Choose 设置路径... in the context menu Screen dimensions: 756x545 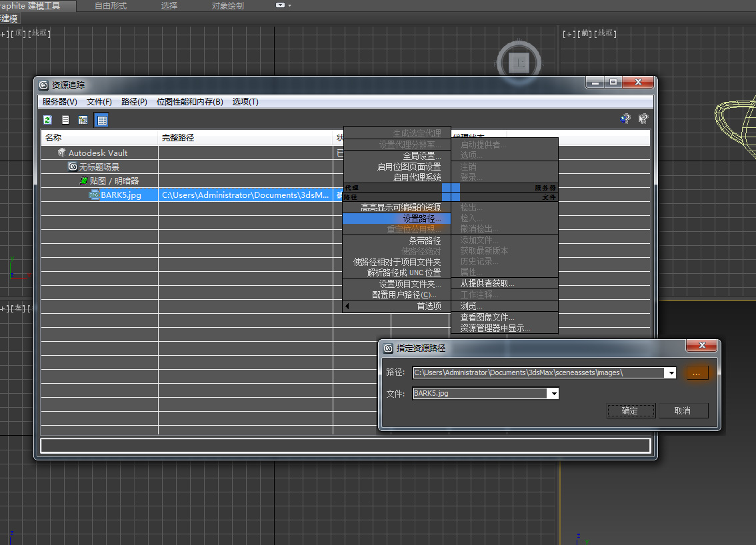[421, 219]
